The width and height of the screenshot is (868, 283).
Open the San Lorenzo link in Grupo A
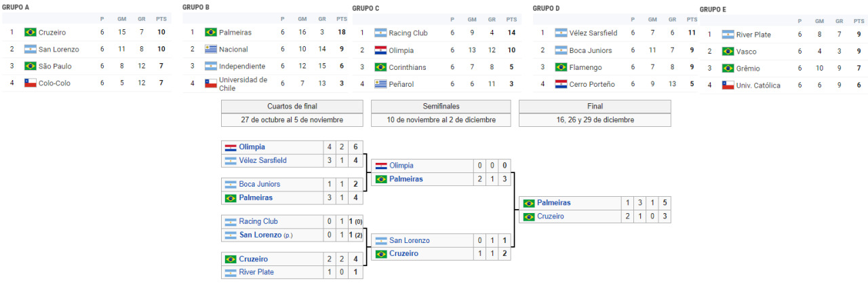(x=59, y=49)
